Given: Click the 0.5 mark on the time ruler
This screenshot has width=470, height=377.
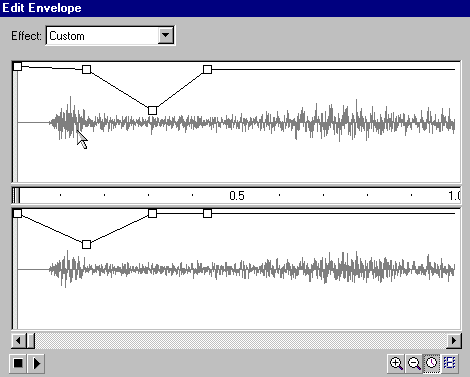Looking at the screenshot, I should click(237, 196).
